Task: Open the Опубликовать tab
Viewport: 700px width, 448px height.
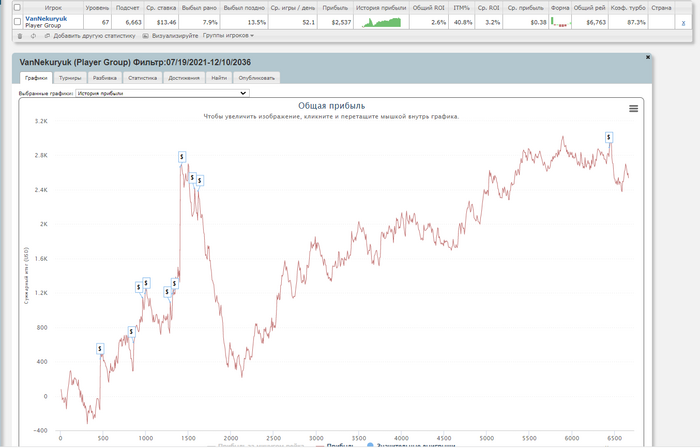Action: tap(257, 78)
